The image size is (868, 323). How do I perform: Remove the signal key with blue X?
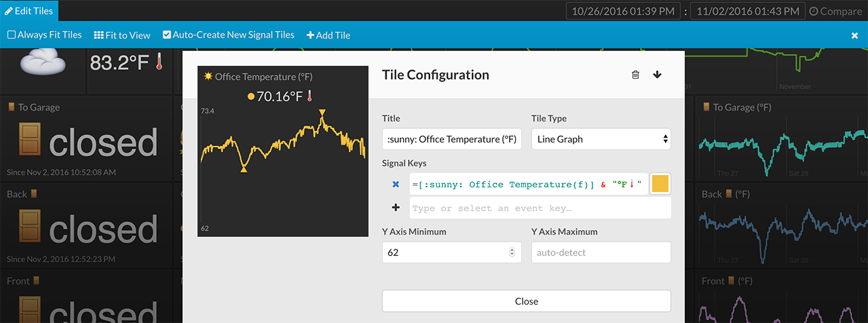[396, 184]
